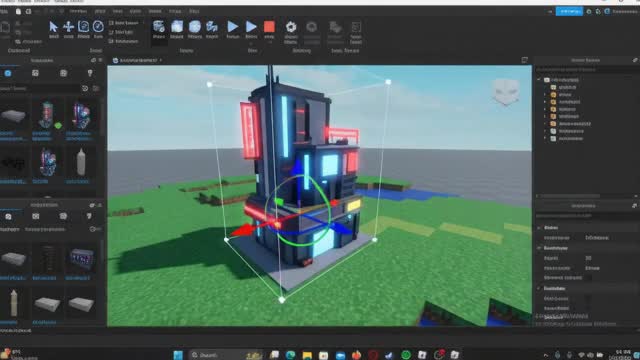Click the blue button in top-right corner
The width and height of the screenshot is (640, 360).
coord(569,11)
